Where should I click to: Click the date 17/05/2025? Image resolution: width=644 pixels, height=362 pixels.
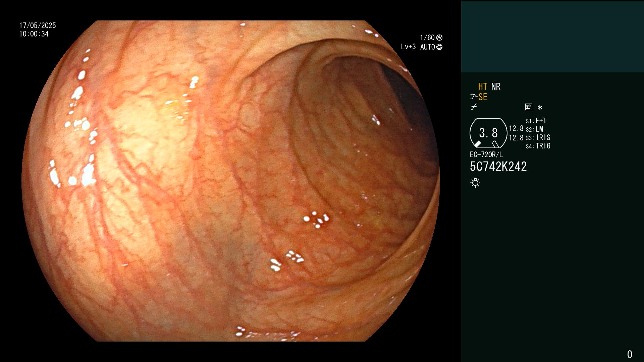[x=38, y=25]
